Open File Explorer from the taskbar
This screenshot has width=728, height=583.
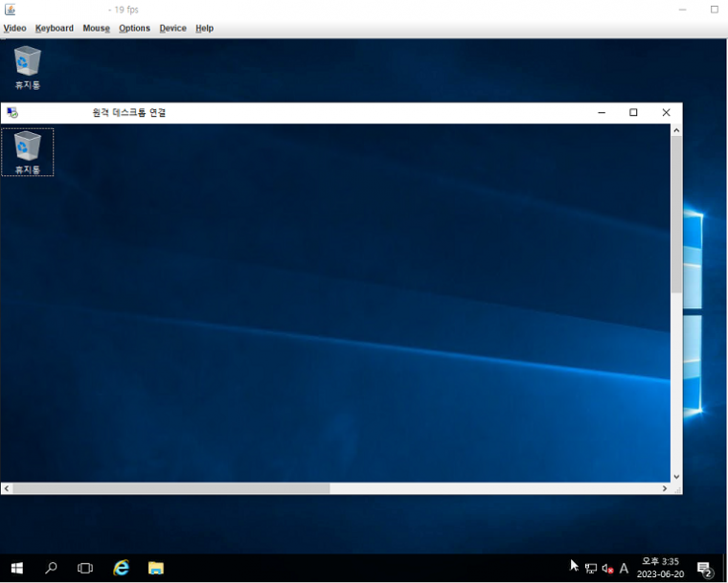coord(156,568)
